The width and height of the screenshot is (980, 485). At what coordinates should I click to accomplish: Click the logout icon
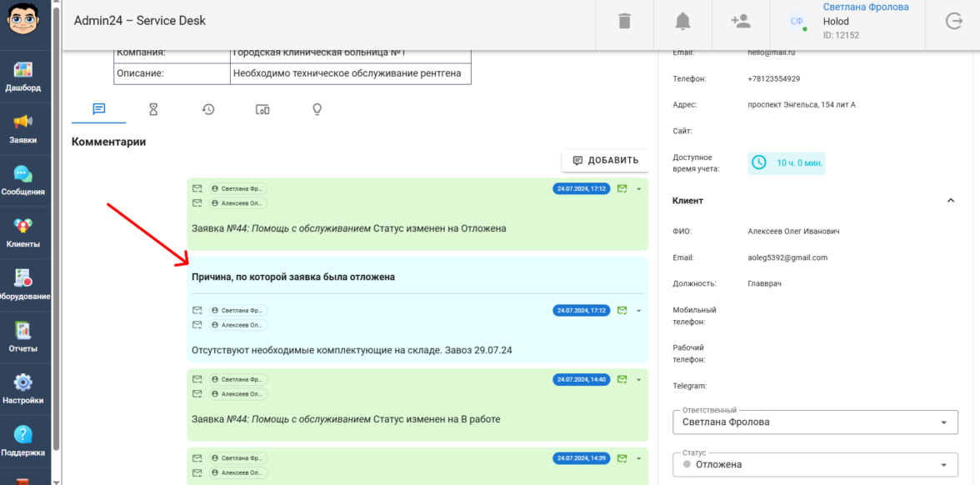[x=954, y=22]
